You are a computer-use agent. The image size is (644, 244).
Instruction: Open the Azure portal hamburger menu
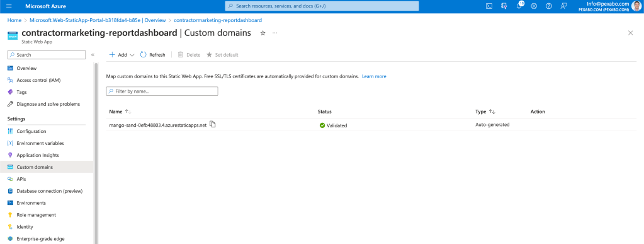9,6
